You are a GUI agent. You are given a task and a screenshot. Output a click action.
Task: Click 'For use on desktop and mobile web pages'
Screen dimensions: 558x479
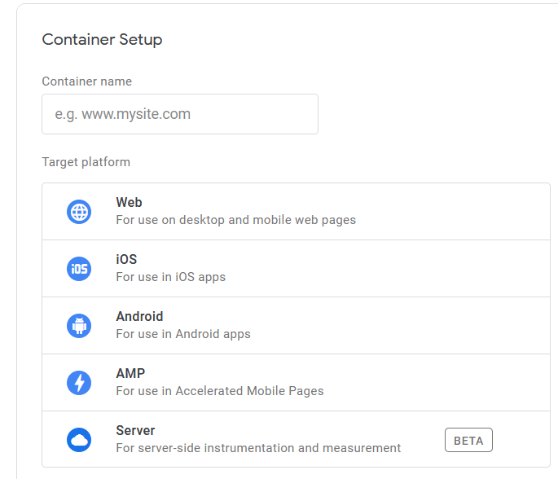(236, 220)
